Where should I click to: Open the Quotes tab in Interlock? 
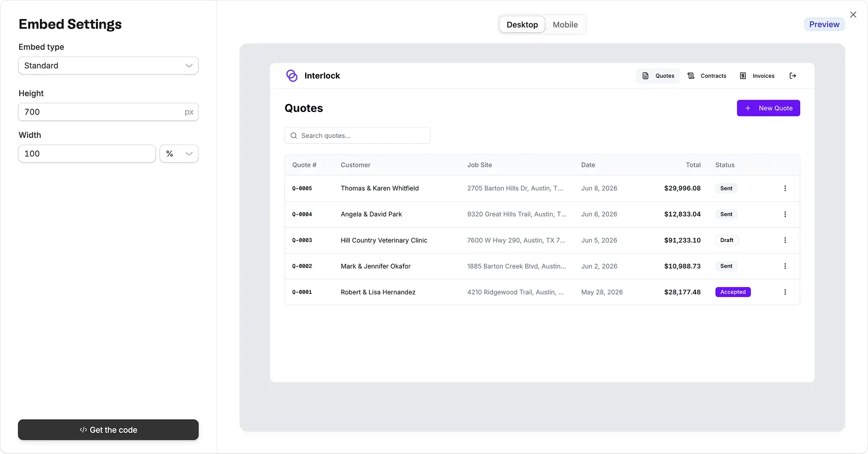[658, 76]
